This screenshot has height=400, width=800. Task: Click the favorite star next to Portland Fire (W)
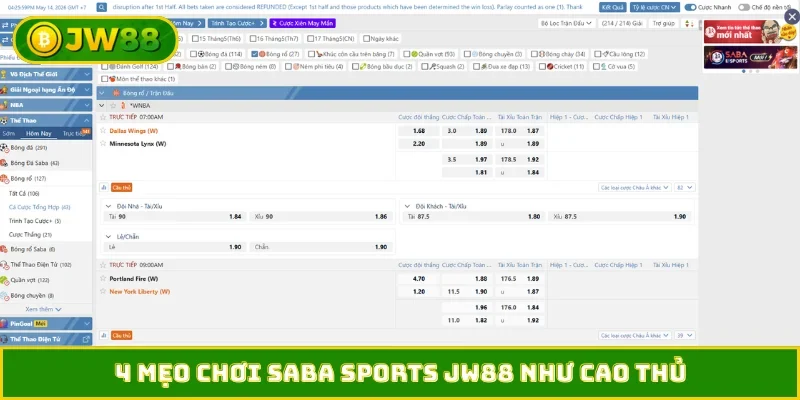103,279
